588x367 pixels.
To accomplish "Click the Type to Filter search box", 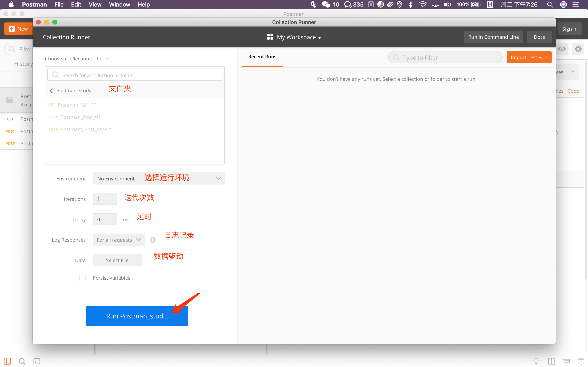I will pos(445,57).
